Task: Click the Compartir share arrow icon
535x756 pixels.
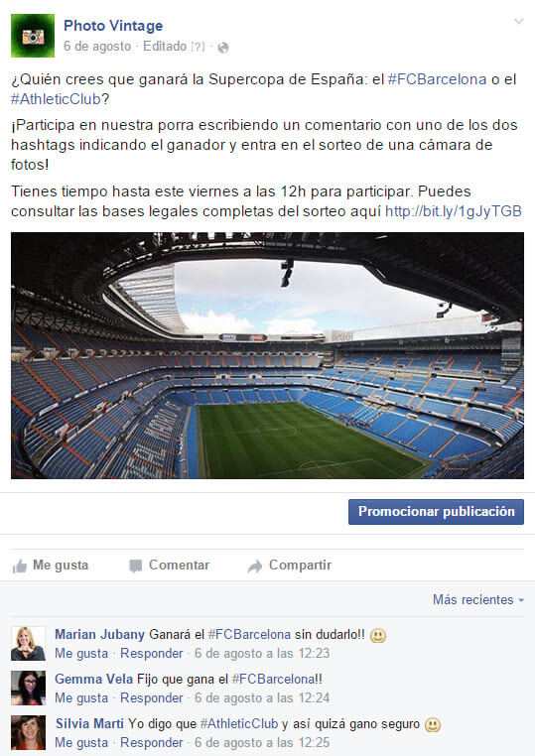Action: (255, 566)
